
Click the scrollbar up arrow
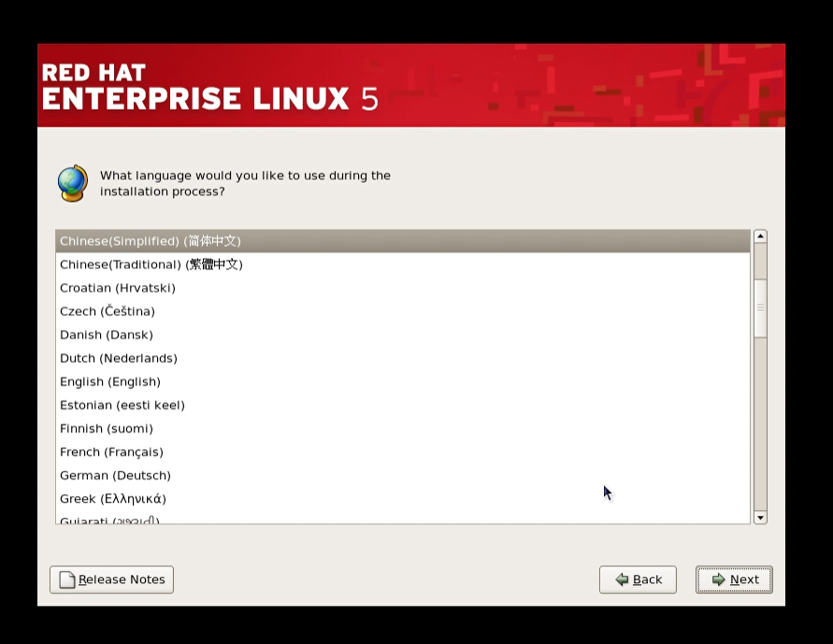click(x=760, y=236)
